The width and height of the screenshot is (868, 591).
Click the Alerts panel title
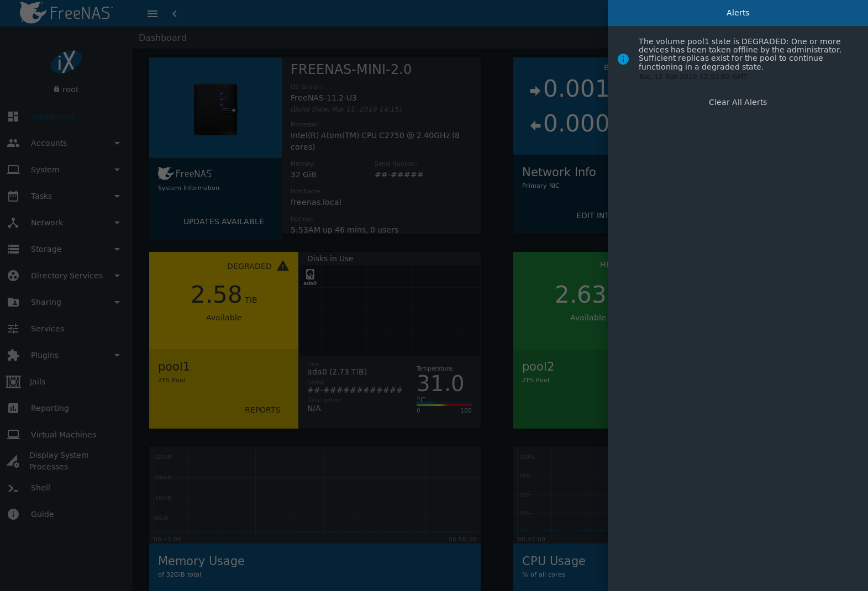pyautogui.click(x=738, y=13)
